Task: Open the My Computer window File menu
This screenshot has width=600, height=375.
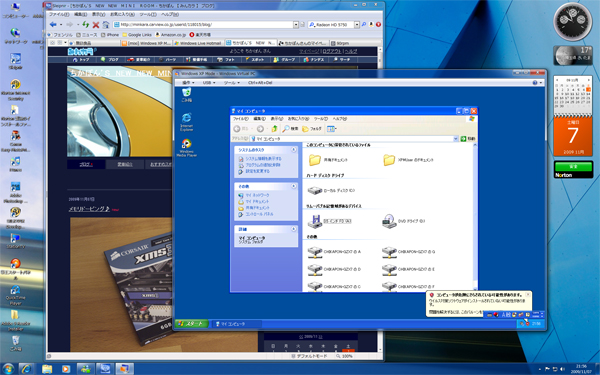Action: pos(240,119)
